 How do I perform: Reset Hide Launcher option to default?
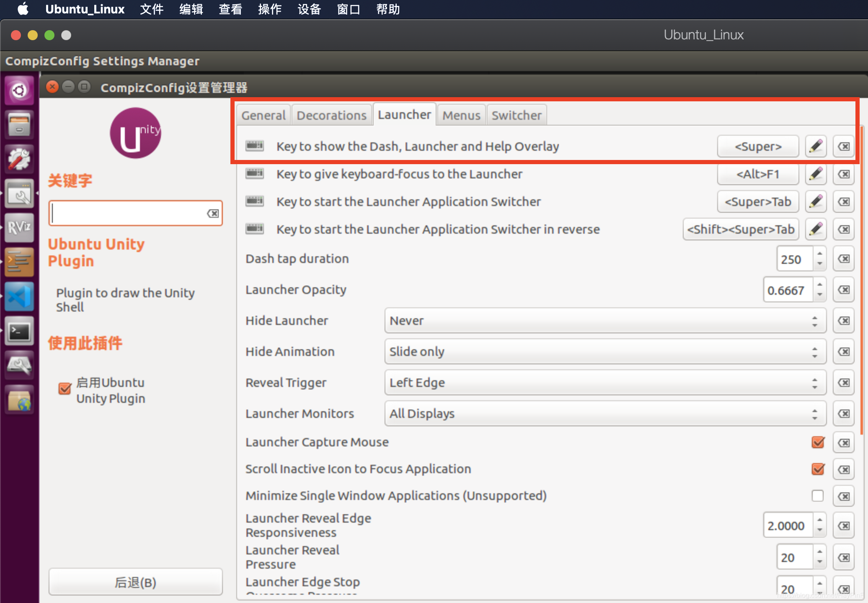844,321
